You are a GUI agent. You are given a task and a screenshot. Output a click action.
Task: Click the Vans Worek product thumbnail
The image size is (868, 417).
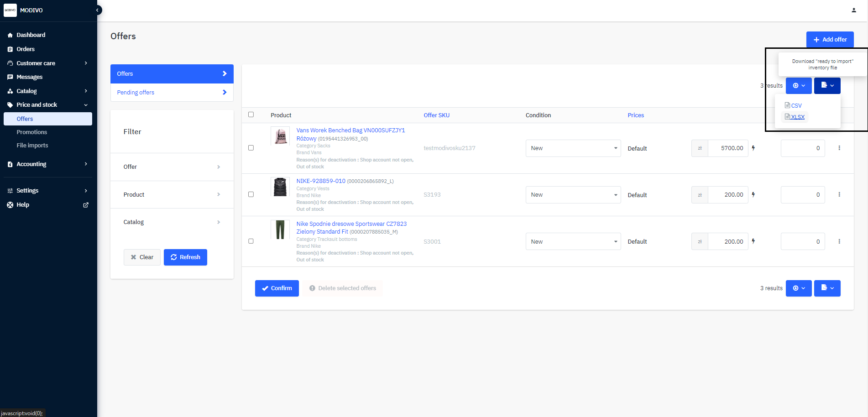(x=280, y=136)
